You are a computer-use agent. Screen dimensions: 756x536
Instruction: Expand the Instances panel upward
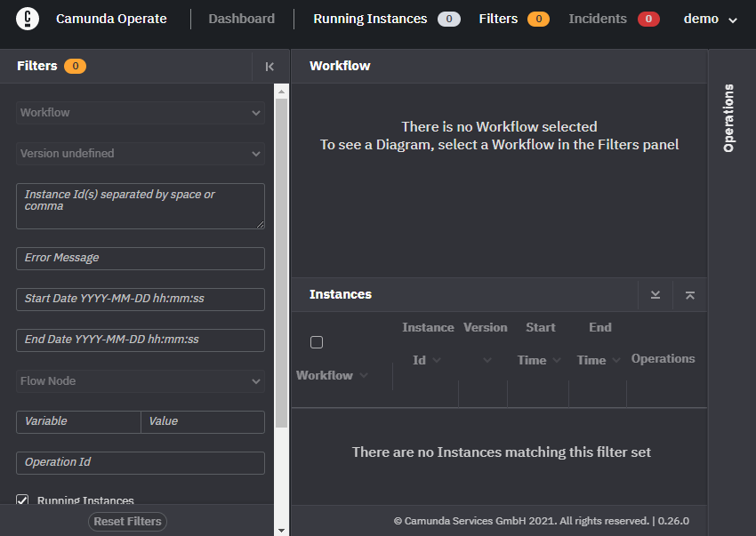pyautogui.click(x=690, y=294)
